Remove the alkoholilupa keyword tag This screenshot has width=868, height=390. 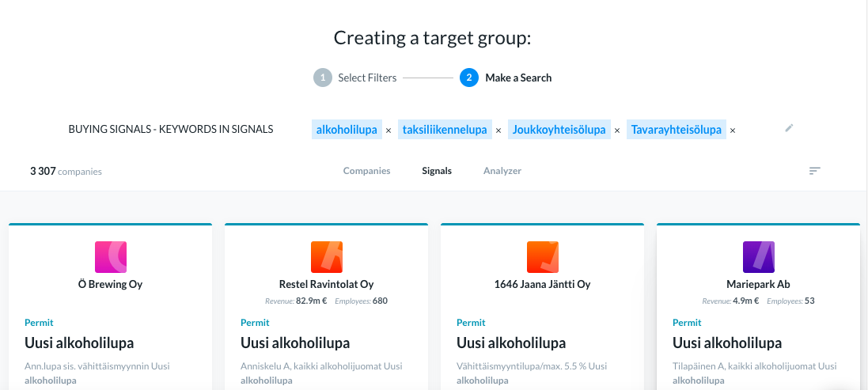pos(389,130)
